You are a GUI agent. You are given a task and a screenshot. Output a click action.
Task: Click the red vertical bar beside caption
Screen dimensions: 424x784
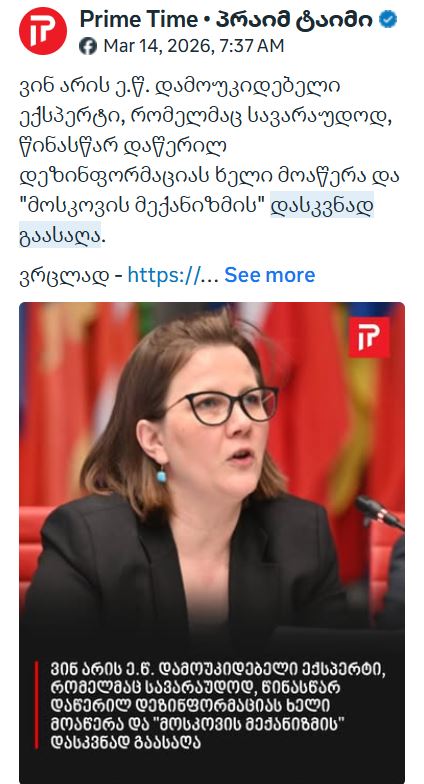coord(36,705)
